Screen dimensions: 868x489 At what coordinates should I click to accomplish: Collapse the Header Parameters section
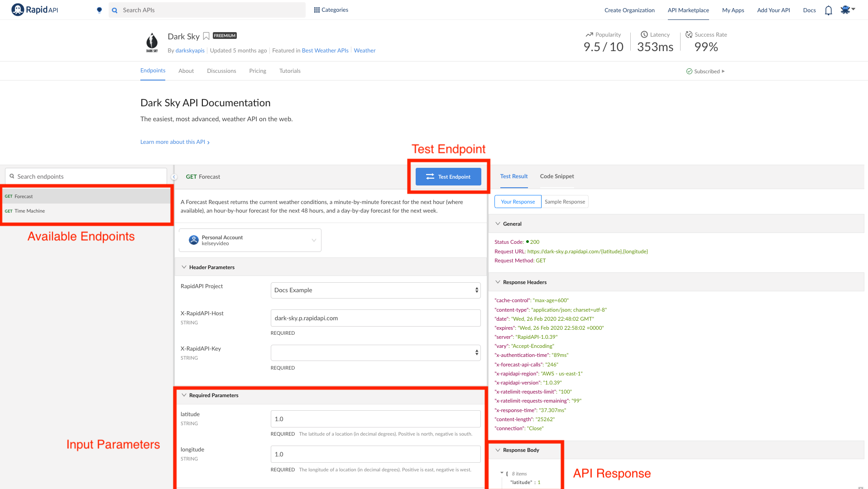click(184, 267)
